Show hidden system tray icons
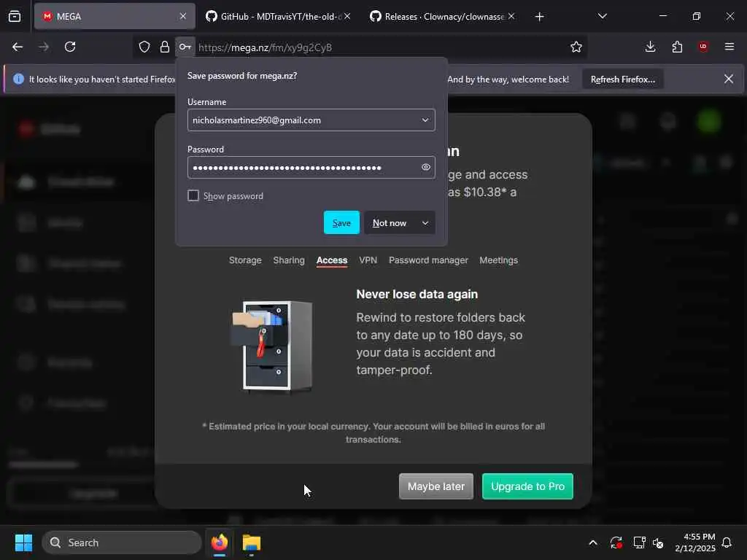Screen dimensions: 747x560 (592, 542)
